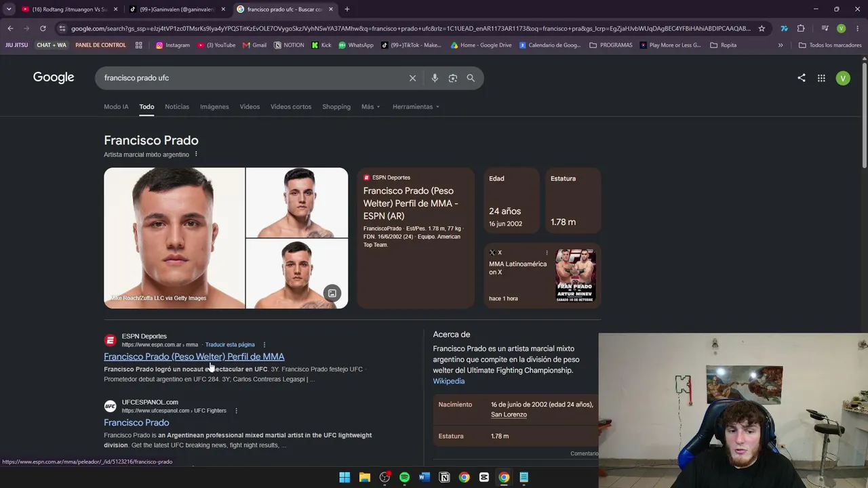Select the Videos search tab
This screenshot has height=488, width=868.
[x=250, y=107]
